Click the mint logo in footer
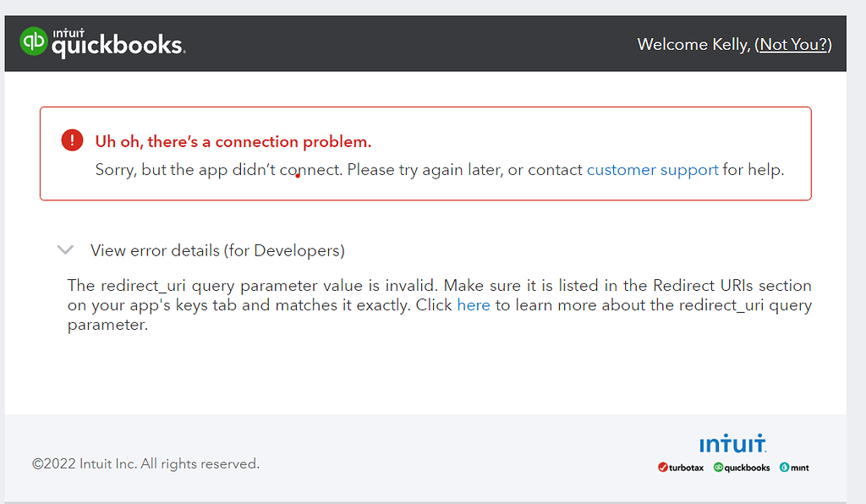This screenshot has width=866, height=504. 794,468
